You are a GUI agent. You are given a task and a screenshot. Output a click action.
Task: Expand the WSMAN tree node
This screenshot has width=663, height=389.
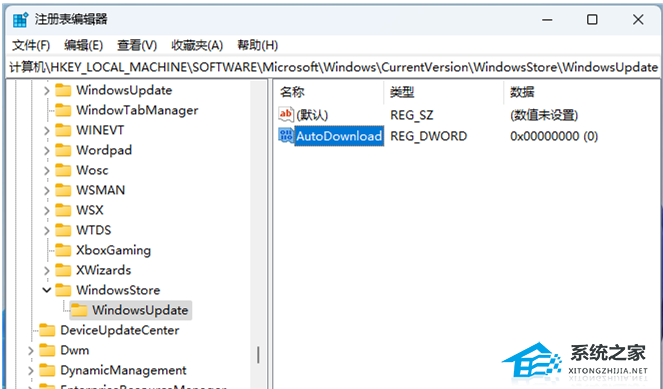(x=47, y=191)
